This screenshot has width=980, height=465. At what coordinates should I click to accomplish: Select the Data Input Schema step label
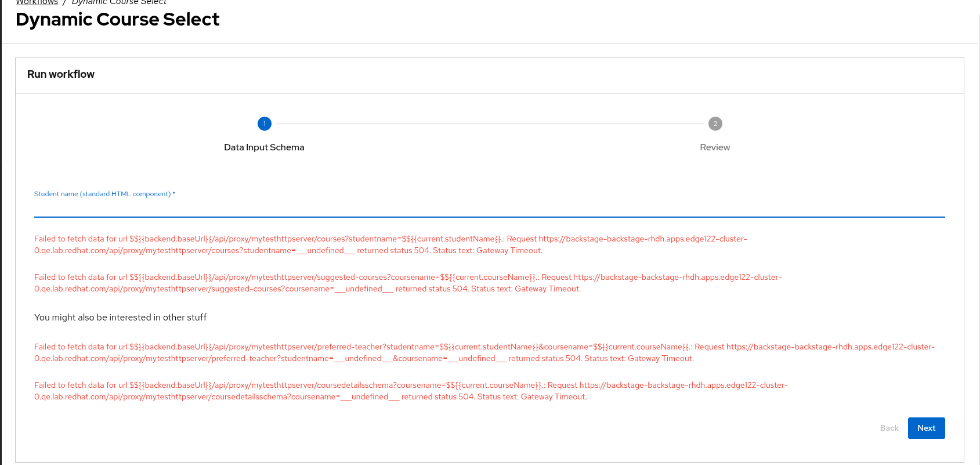click(x=264, y=147)
